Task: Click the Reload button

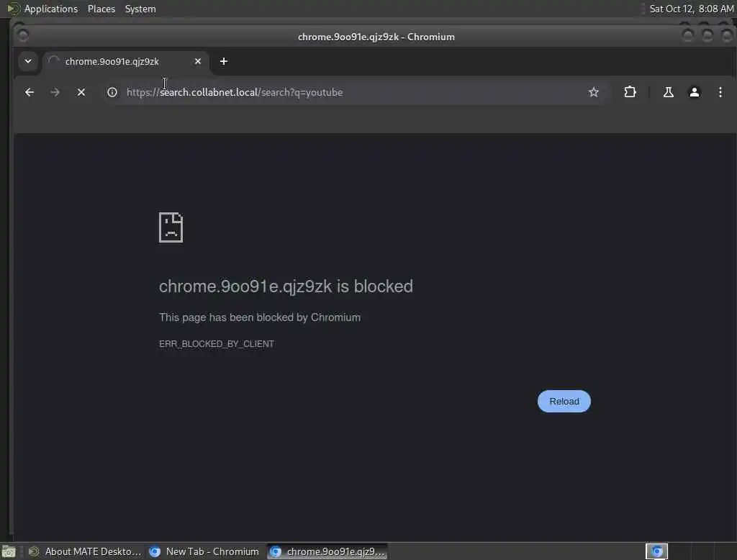Action: pyautogui.click(x=564, y=401)
